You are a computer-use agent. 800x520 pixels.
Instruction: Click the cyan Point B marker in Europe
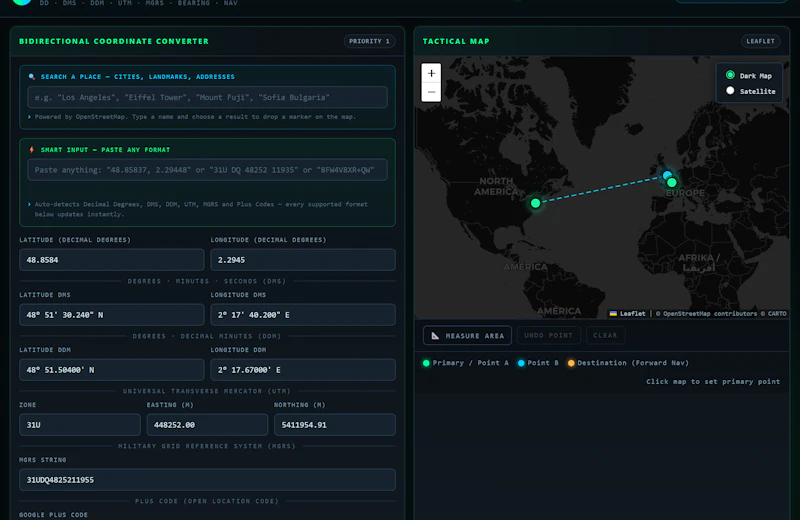(x=666, y=175)
